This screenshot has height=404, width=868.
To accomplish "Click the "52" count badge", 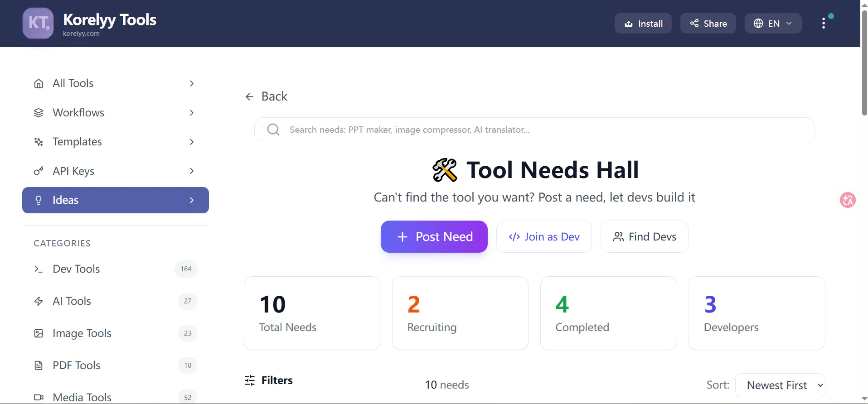I will click(x=188, y=397).
